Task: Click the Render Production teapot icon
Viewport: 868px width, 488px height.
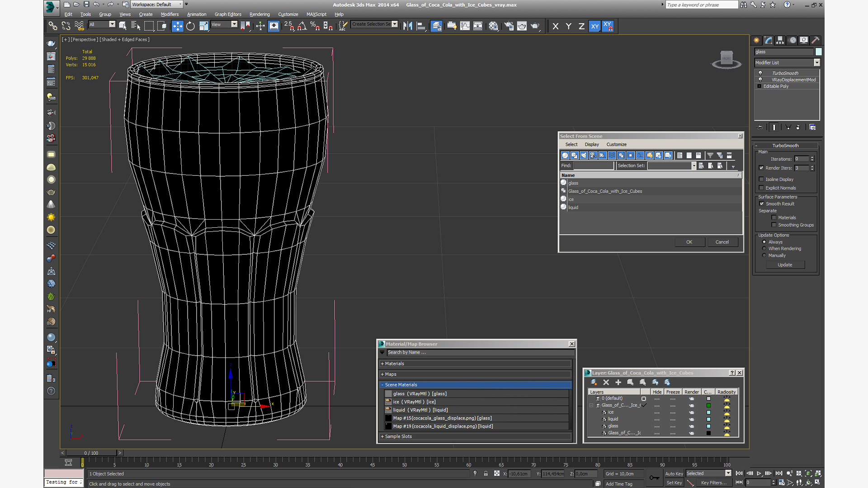Action: pyautogui.click(x=535, y=26)
